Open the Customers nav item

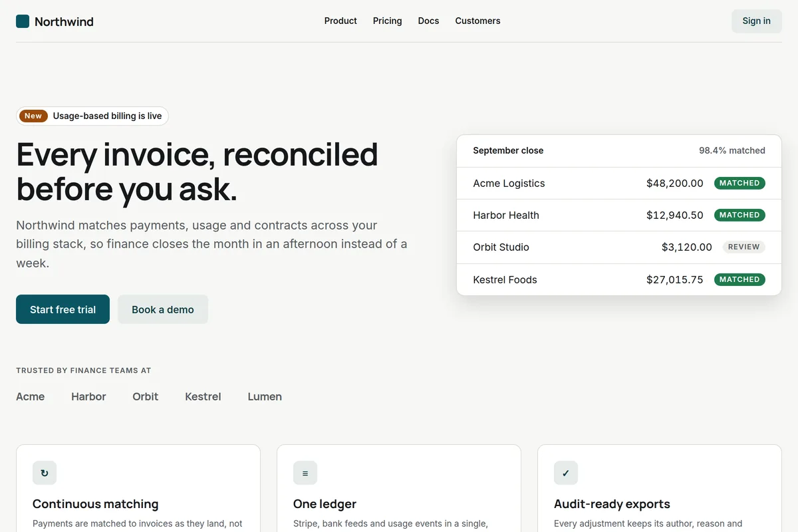[477, 21]
